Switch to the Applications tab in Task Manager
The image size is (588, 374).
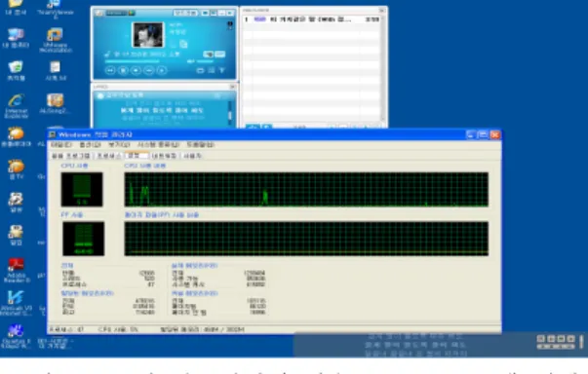(x=71, y=156)
